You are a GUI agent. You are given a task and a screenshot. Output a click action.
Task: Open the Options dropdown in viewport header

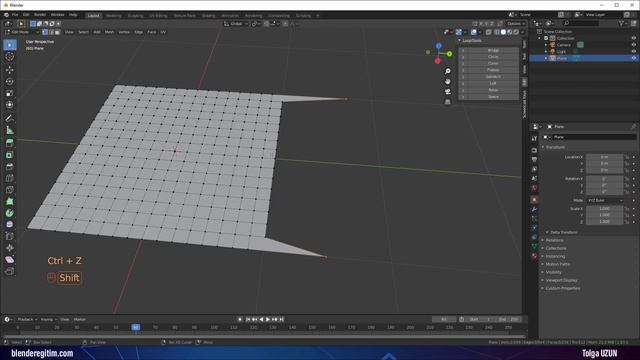[516, 24]
